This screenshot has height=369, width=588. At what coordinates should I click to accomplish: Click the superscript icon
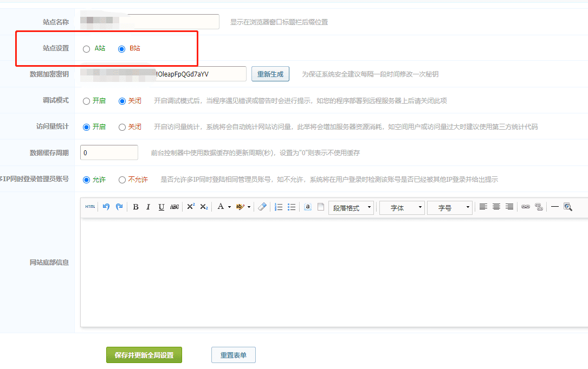pyautogui.click(x=191, y=207)
